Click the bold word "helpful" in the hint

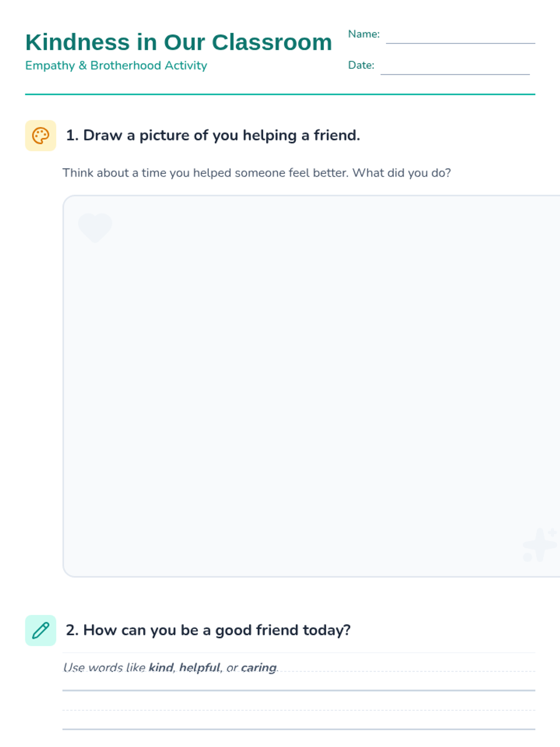[x=200, y=668]
